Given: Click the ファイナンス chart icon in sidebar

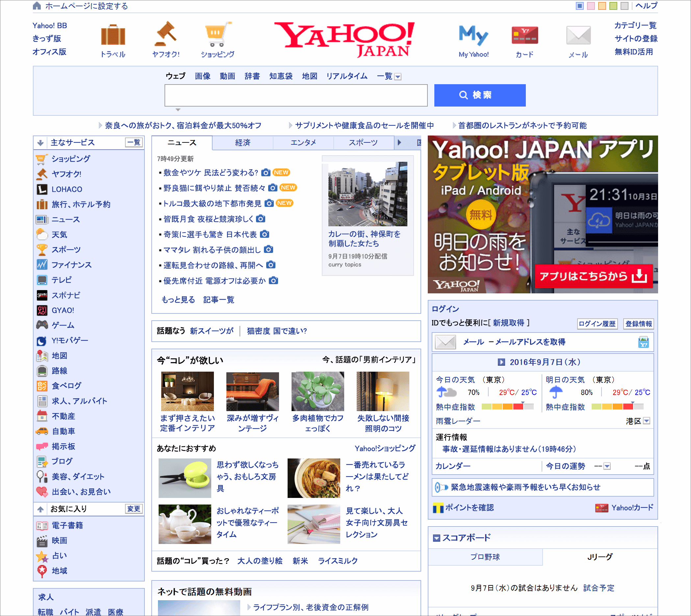Looking at the screenshot, I should tap(42, 265).
